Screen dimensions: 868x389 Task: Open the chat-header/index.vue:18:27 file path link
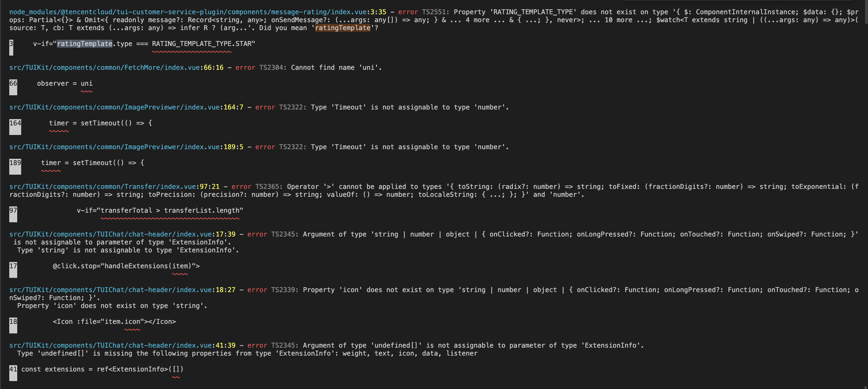coord(122,290)
